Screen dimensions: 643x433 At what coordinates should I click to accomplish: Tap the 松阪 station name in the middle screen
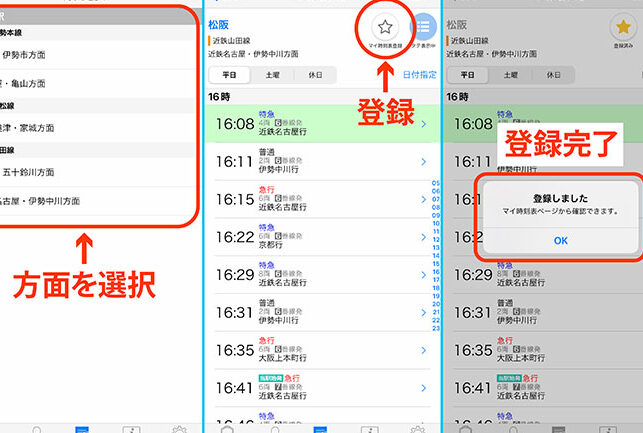[x=218, y=25]
